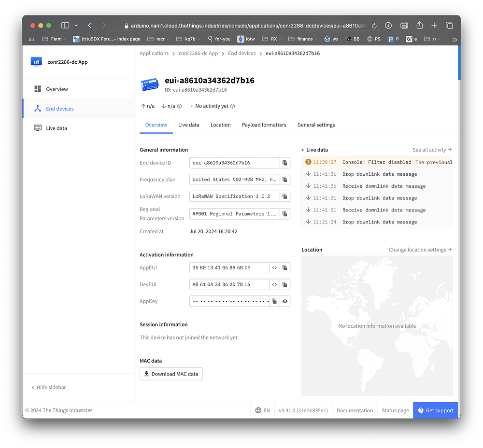
Task: Click the world map location panel
Action: 377,326
